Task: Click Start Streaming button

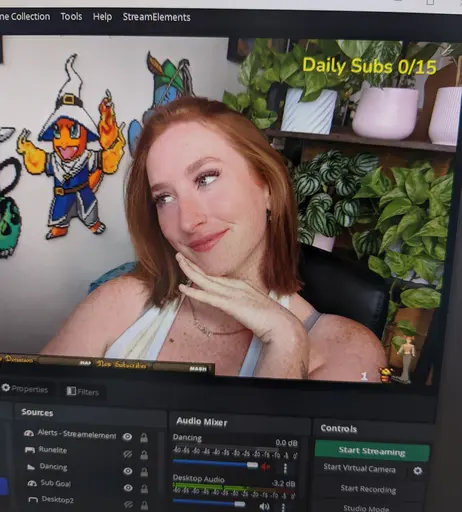Action: pyautogui.click(x=372, y=451)
